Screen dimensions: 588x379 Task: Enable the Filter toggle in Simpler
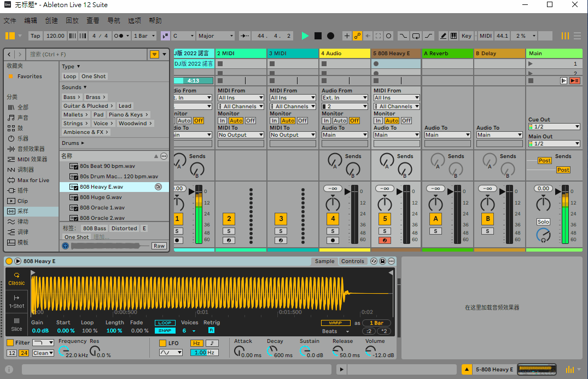click(10, 343)
